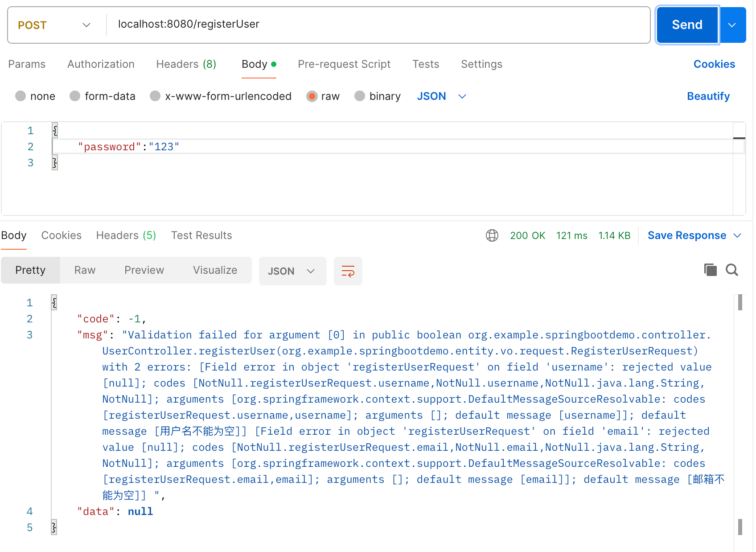Click the 1.14 KB response size

614,235
